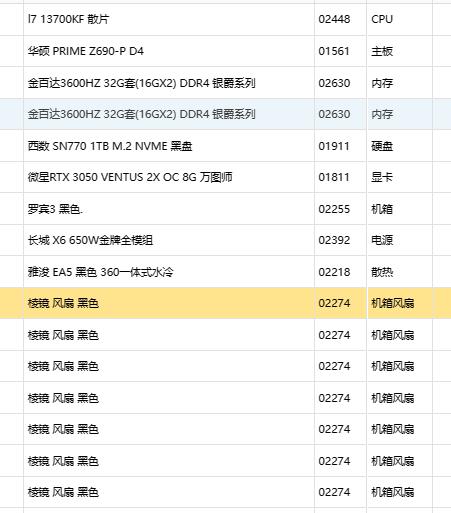
Task: Select the light-blue 金百达3600HZ 32G套 row
Action: click(x=225, y=114)
